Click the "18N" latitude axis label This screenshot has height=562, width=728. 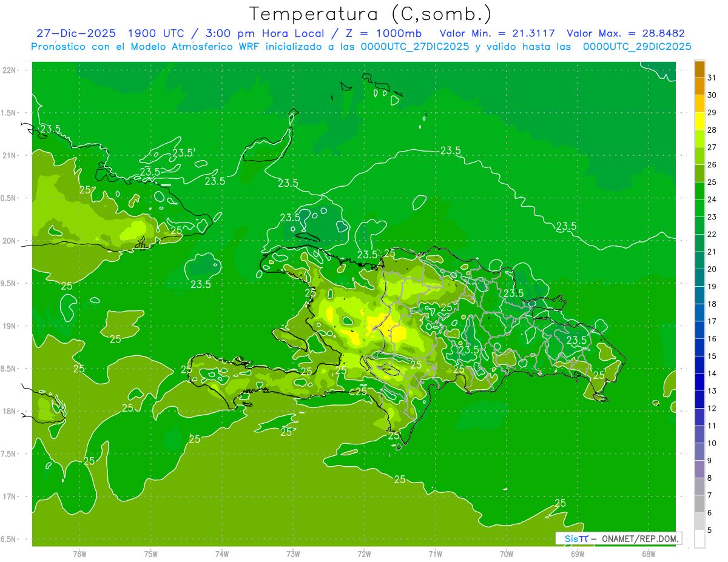click(x=9, y=411)
